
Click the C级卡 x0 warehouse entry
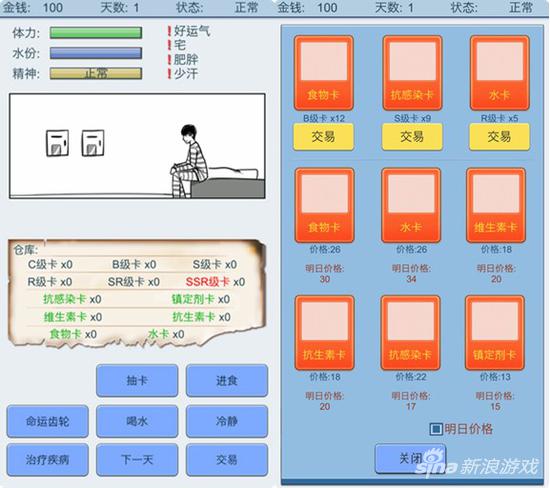pyautogui.click(x=50, y=264)
